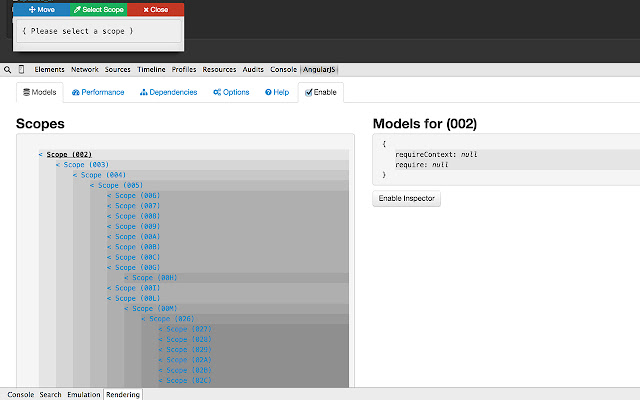Screen dimensions: 640x400
Task: Select Scope (026) in the scope tree
Action: pos(172,319)
